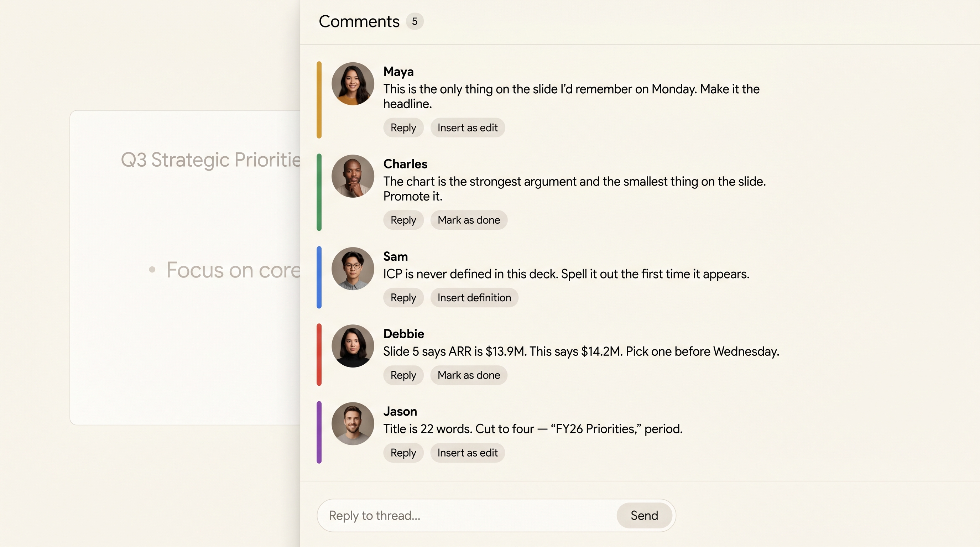Viewport: 980px width, 547px height.
Task: Click the comments count badge
Action: click(415, 21)
